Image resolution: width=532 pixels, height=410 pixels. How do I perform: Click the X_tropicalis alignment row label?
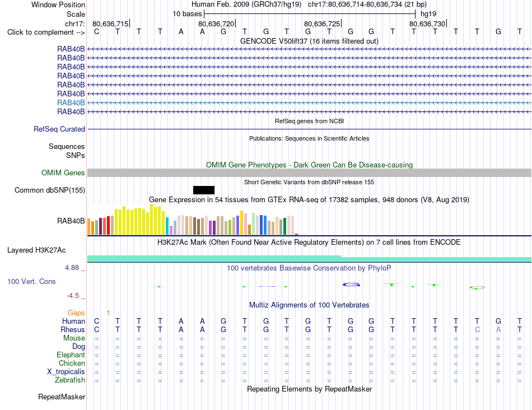[66, 372]
